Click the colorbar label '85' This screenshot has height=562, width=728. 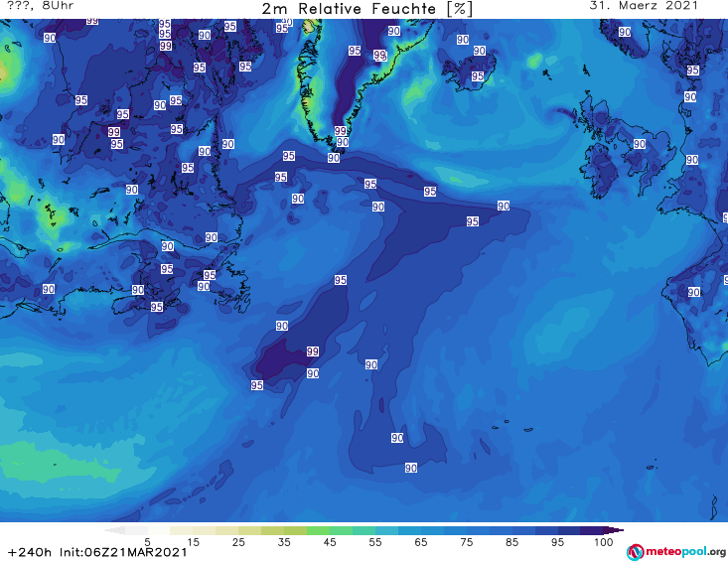(x=511, y=542)
